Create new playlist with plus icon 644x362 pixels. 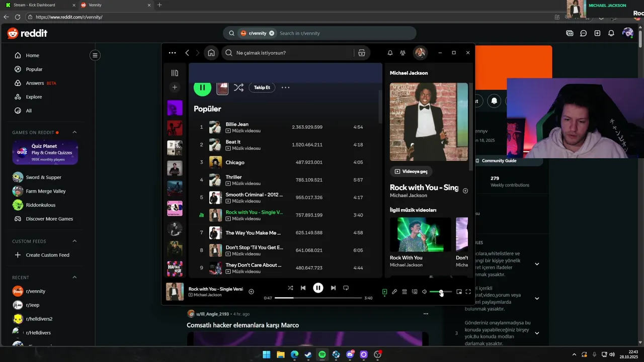[x=175, y=87]
